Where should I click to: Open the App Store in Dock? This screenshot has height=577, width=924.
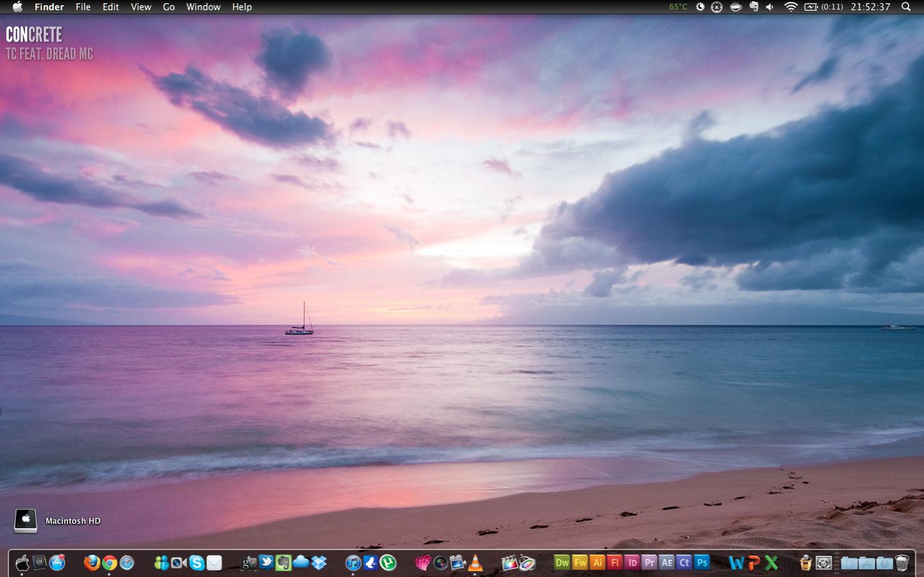tap(57, 563)
